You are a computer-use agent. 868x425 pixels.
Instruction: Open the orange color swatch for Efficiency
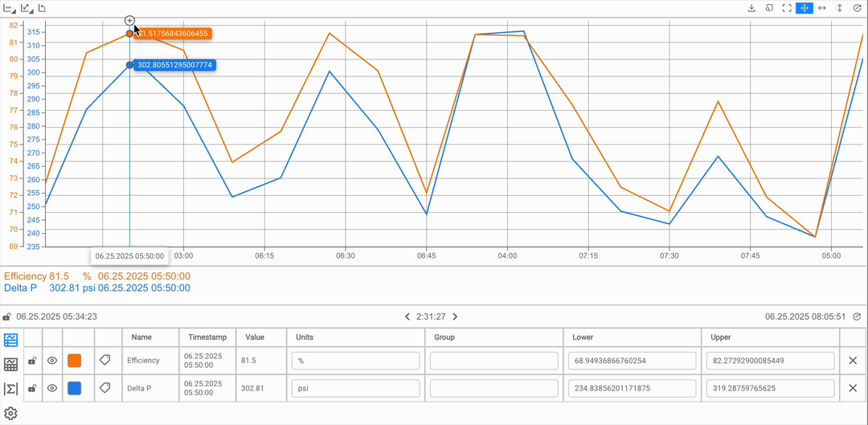coord(74,361)
